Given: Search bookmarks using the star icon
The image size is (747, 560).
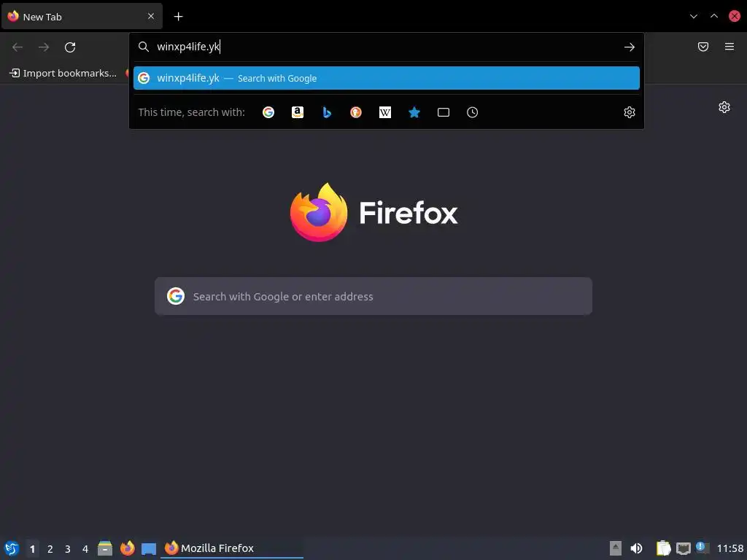Looking at the screenshot, I should [x=414, y=112].
